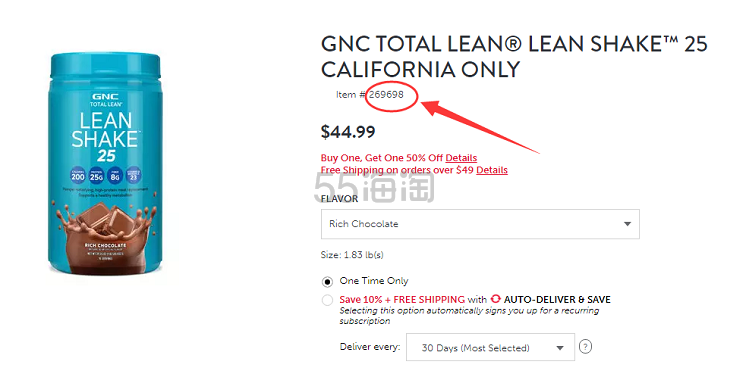
Task: Click the 55海淘 watermark logo
Action: tap(374, 186)
